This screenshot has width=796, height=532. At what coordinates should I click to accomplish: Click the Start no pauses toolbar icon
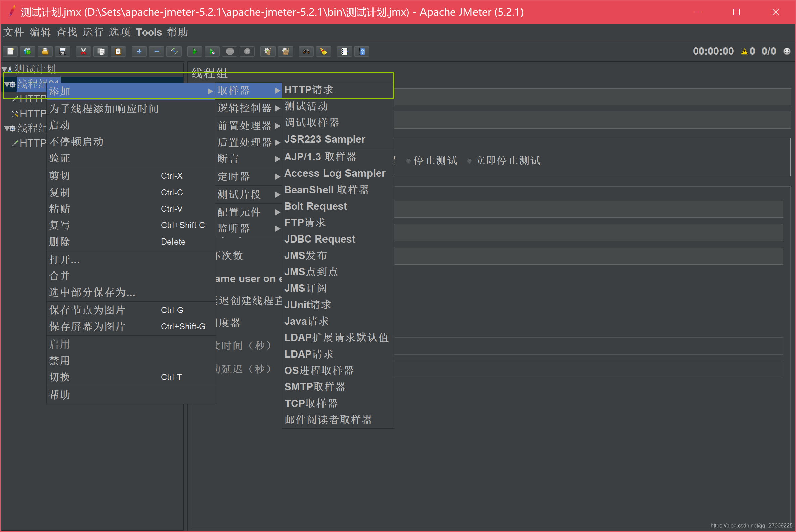tap(212, 52)
